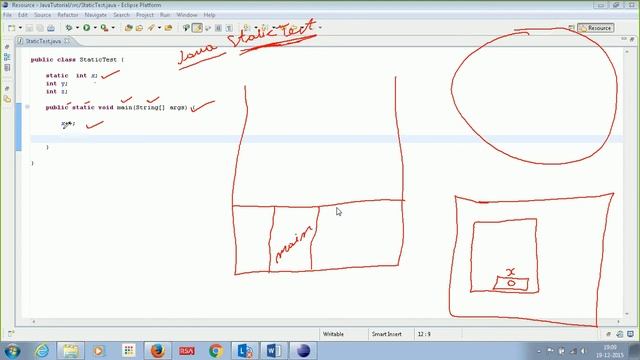Click the Print toolbar icon
This screenshot has height=360, width=640.
(x=51, y=28)
